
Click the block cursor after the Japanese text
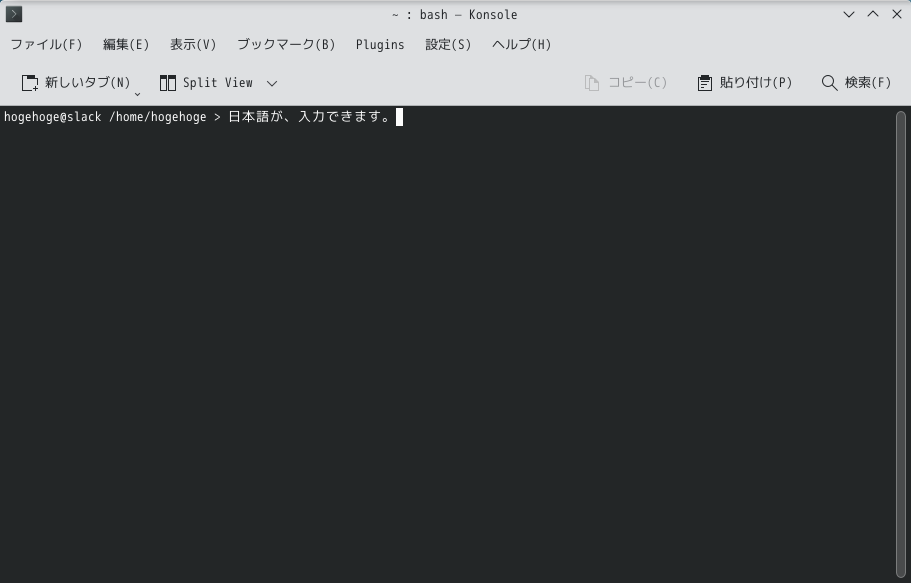(x=399, y=116)
